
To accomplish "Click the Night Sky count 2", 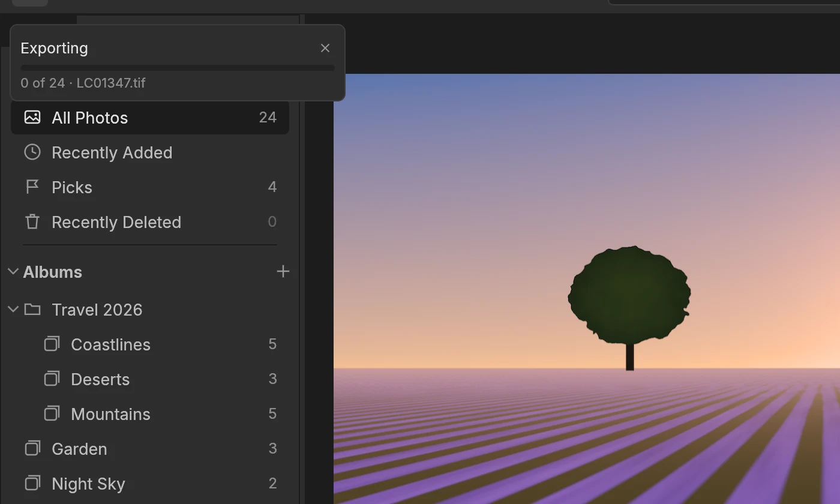I will tap(272, 483).
